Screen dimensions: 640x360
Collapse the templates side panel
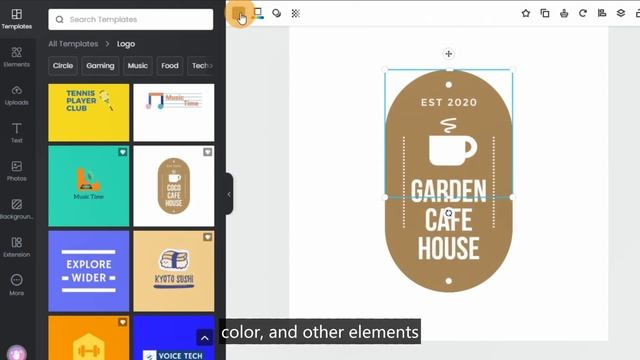point(229,194)
